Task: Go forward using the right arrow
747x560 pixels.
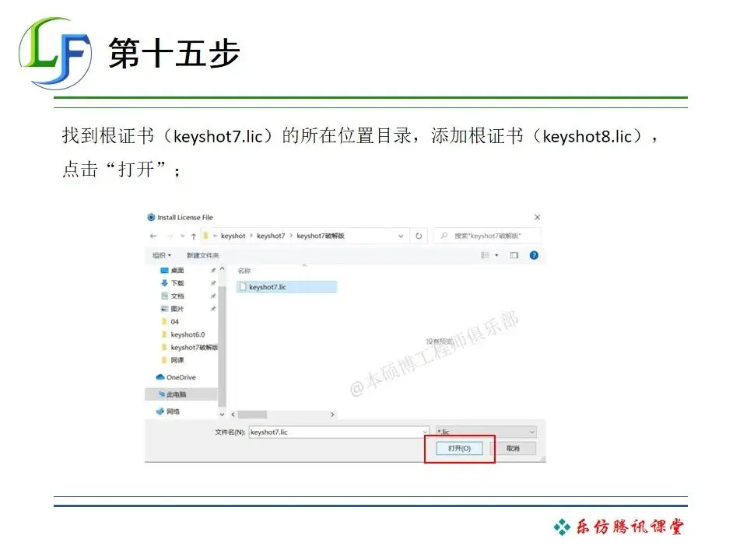Action: coord(170,236)
